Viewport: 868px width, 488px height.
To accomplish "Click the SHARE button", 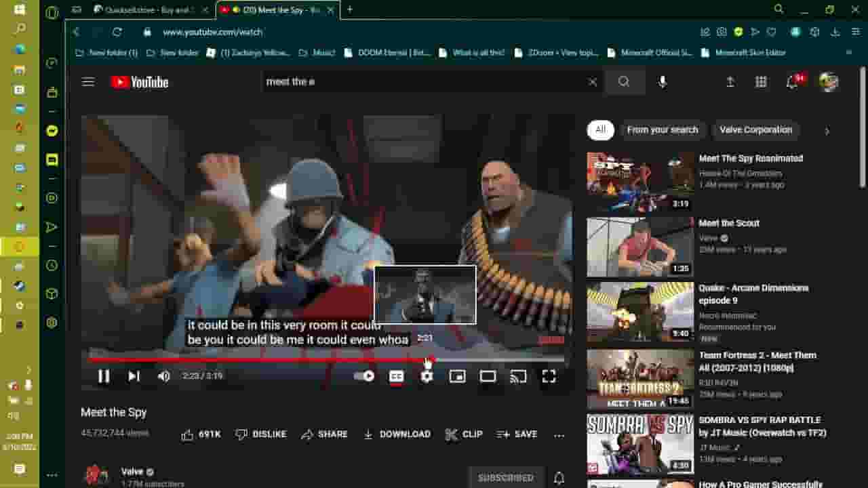I will click(x=324, y=434).
